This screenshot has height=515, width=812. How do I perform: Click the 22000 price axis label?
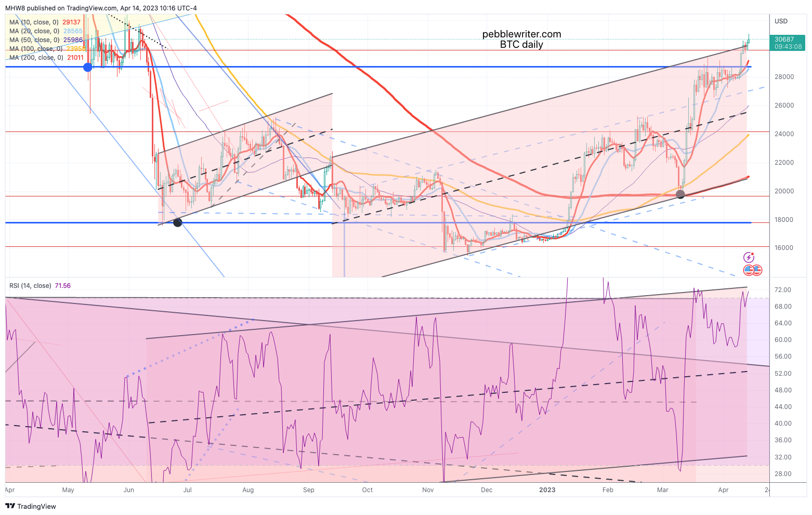click(x=784, y=163)
